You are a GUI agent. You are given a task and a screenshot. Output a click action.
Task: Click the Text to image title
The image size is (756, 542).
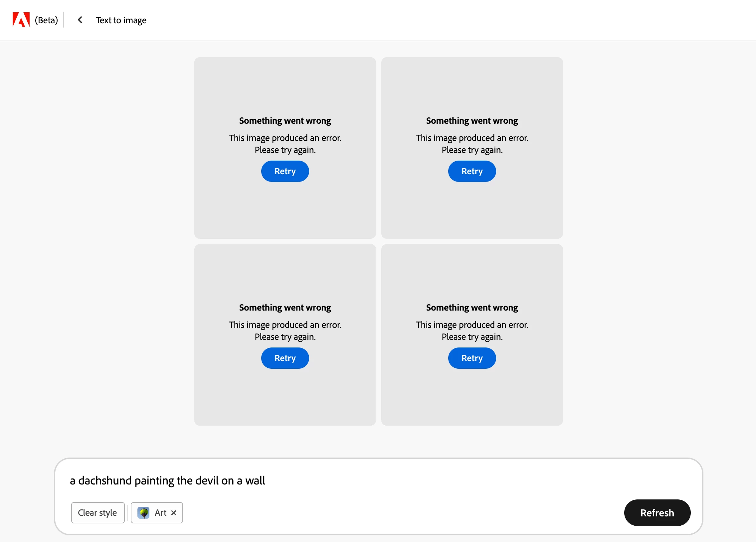pyautogui.click(x=121, y=20)
